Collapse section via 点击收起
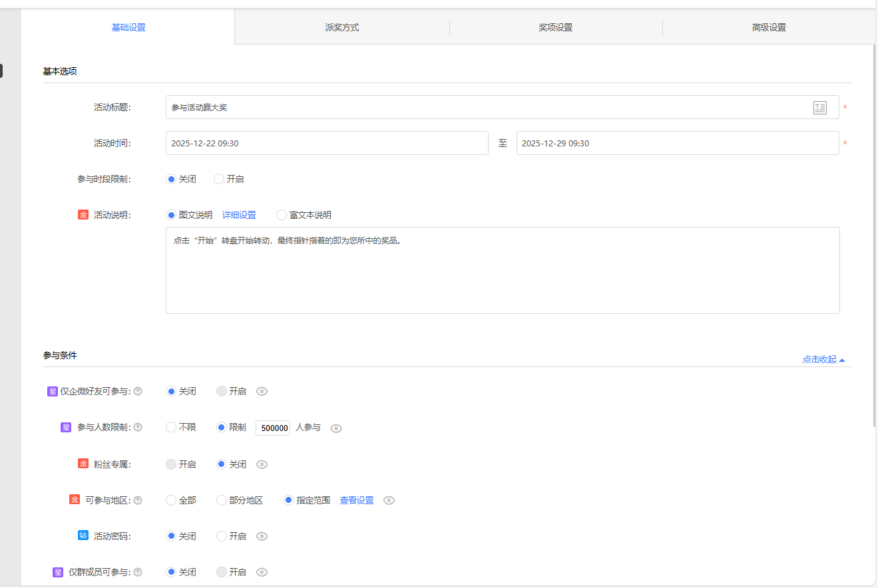878x588 pixels. click(823, 359)
